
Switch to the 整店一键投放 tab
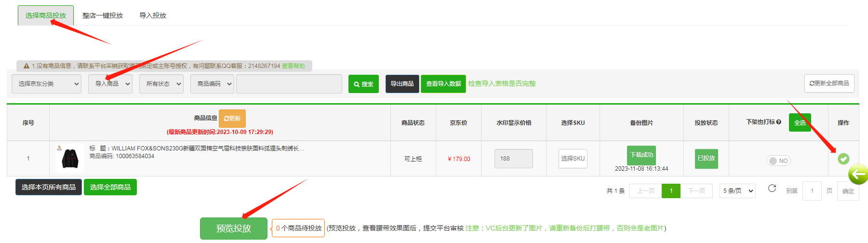coord(102,15)
